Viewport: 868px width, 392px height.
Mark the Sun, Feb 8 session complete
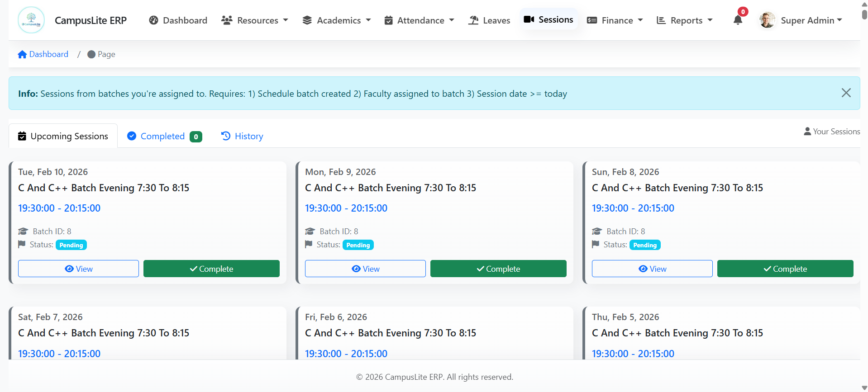[x=785, y=269]
